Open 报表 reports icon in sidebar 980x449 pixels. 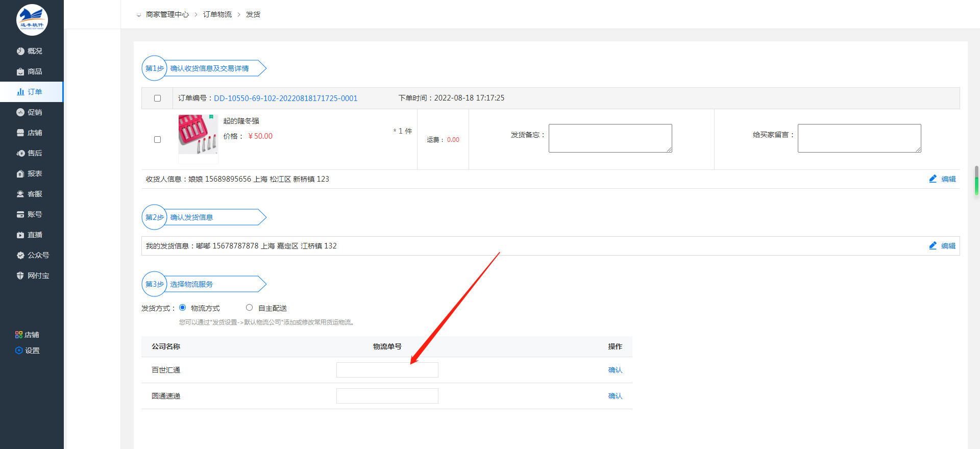coord(20,173)
